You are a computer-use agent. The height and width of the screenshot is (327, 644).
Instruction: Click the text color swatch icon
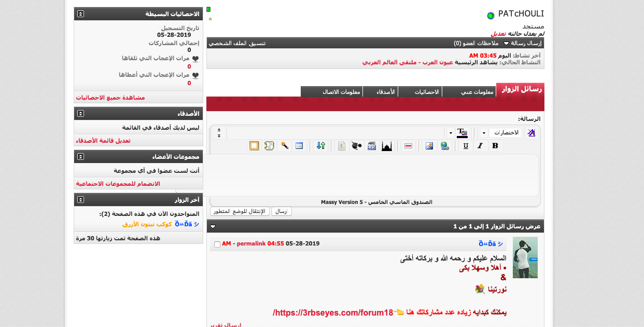click(462, 133)
